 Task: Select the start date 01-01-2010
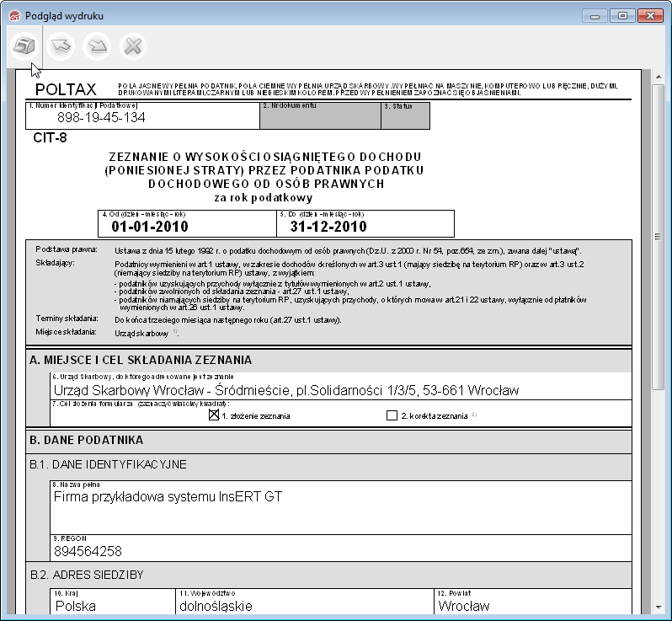149,227
